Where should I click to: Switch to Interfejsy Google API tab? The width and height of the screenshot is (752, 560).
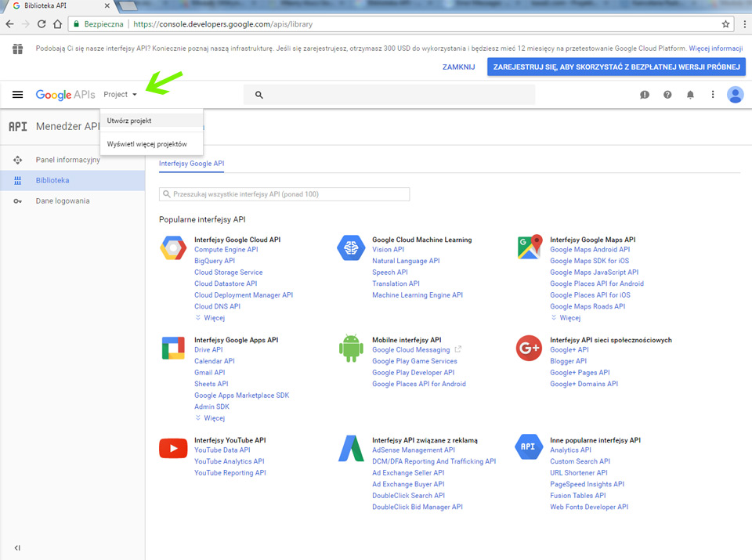tap(191, 164)
